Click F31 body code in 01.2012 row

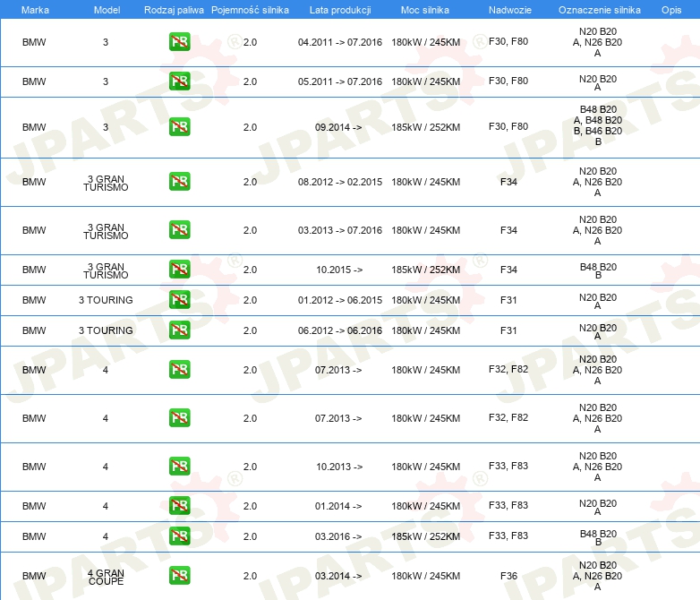(508, 300)
